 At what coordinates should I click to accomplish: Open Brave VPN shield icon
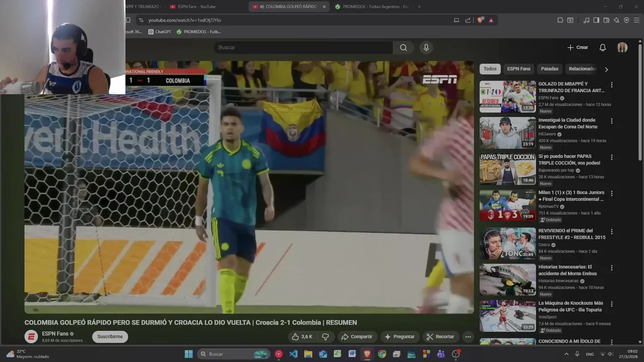point(626,20)
